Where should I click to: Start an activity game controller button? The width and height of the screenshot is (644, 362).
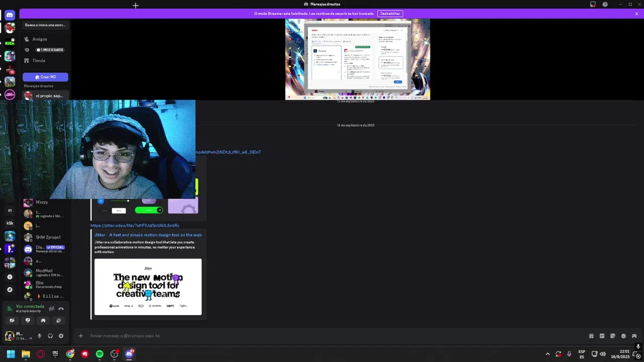tap(43, 320)
